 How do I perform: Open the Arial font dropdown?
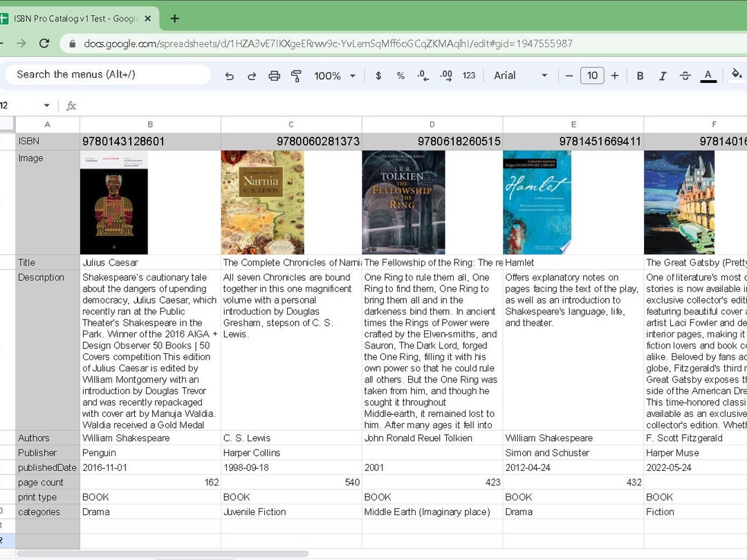coord(520,76)
